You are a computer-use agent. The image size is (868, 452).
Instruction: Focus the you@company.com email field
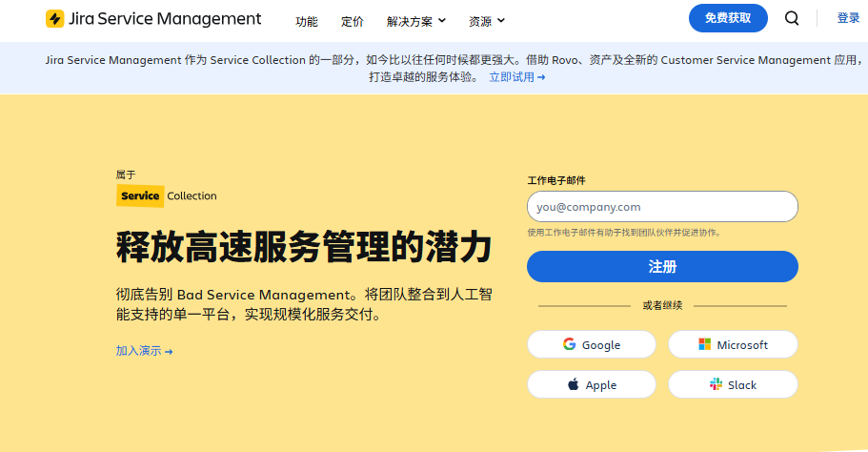pyautogui.click(x=662, y=207)
